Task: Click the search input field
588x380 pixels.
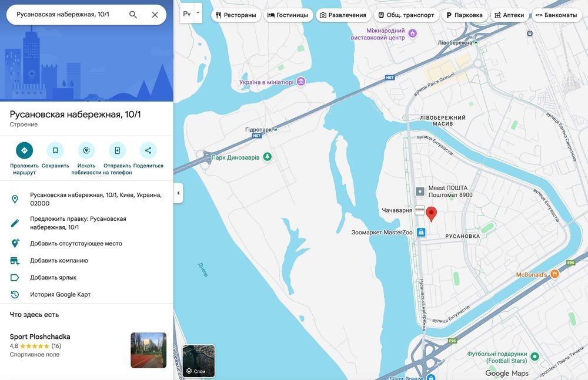Action: 68,15
